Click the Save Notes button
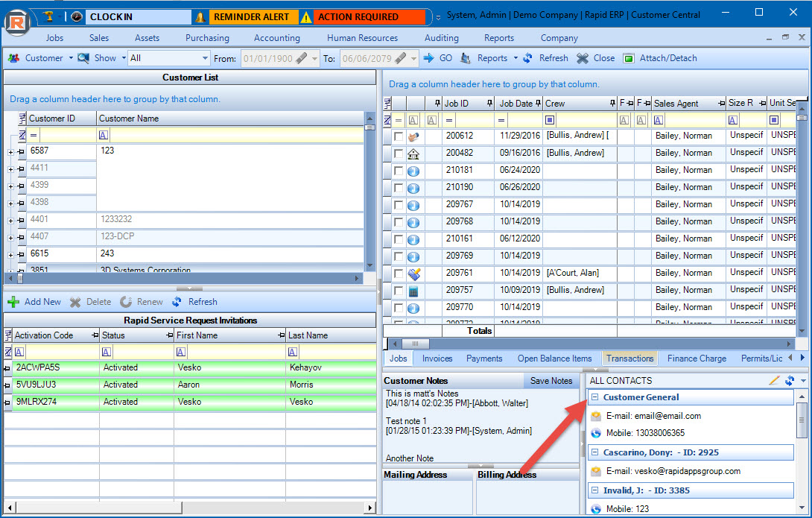 click(551, 381)
